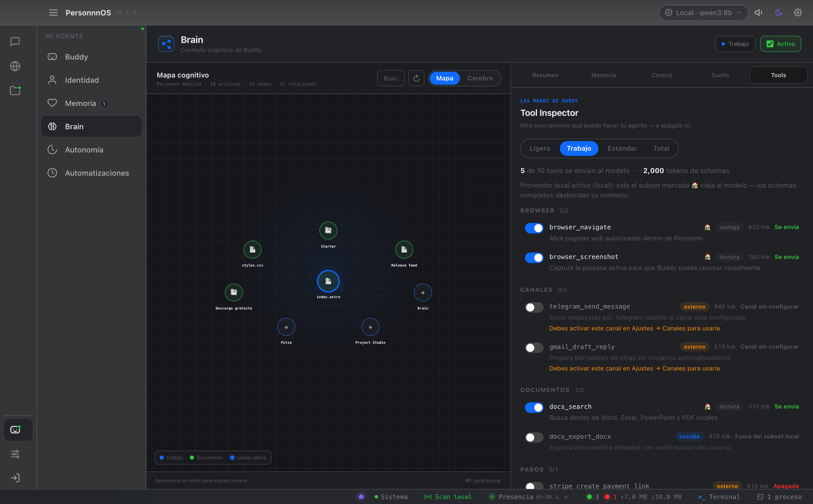Disable the browser_screenshot tool switch
The width and height of the screenshot is (813, 504).
coord(534,258)
